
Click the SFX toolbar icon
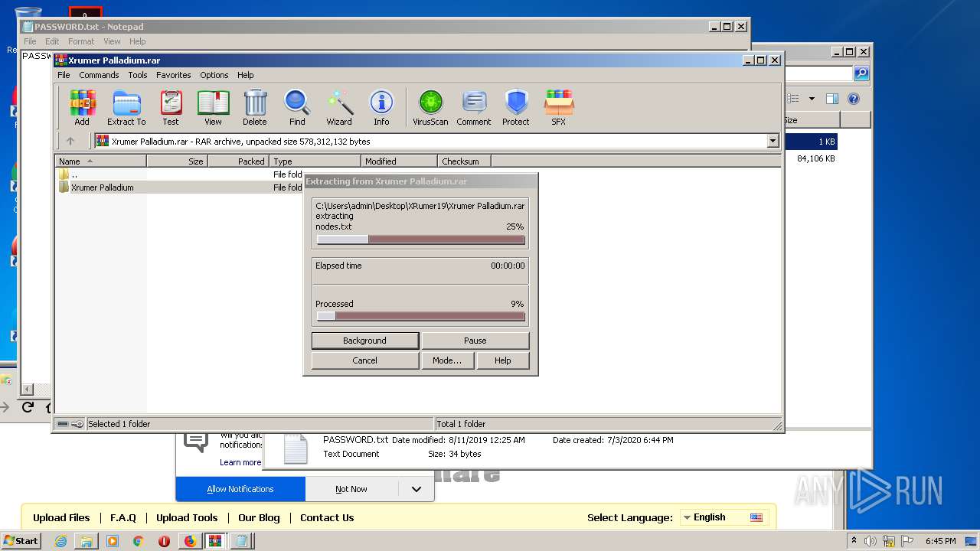click(x=559, y=107)
